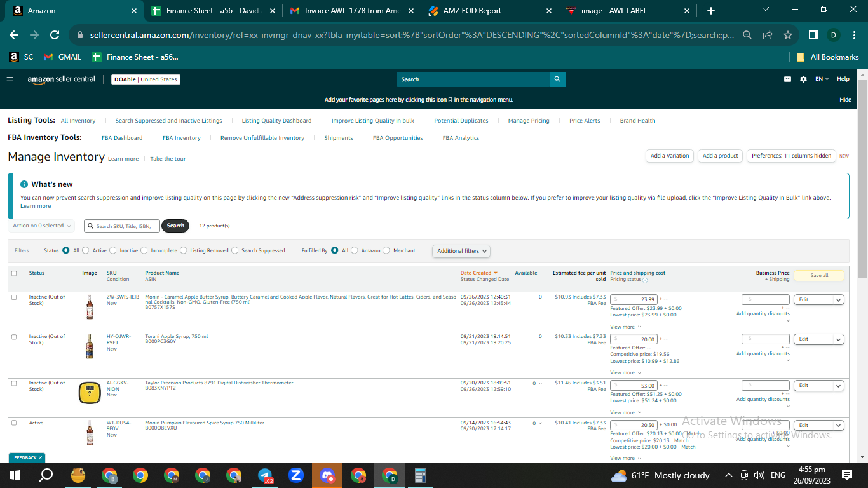Open the All Bookmarks folder
Image resolution: width=868 pixels, height=488 pixels.
pos(827,57)
